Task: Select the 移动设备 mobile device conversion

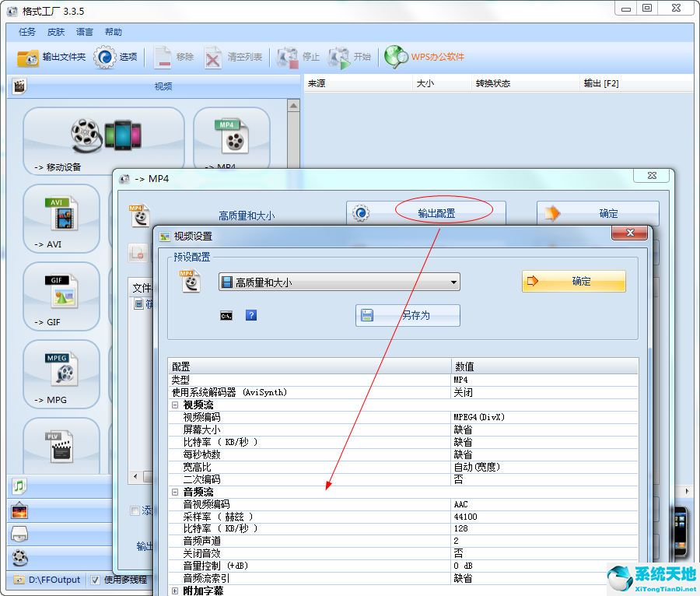Action: pos(103,140)
